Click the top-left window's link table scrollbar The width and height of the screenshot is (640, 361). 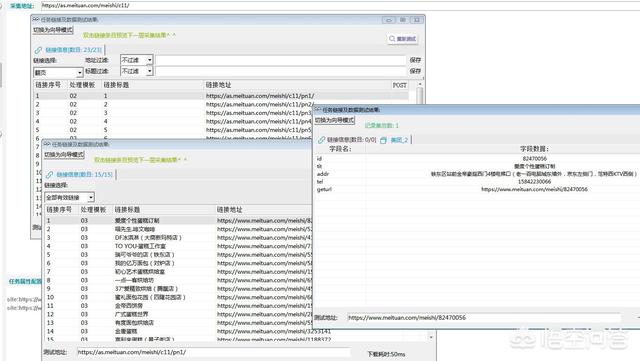pyautogui.click(x=420, y=96)
